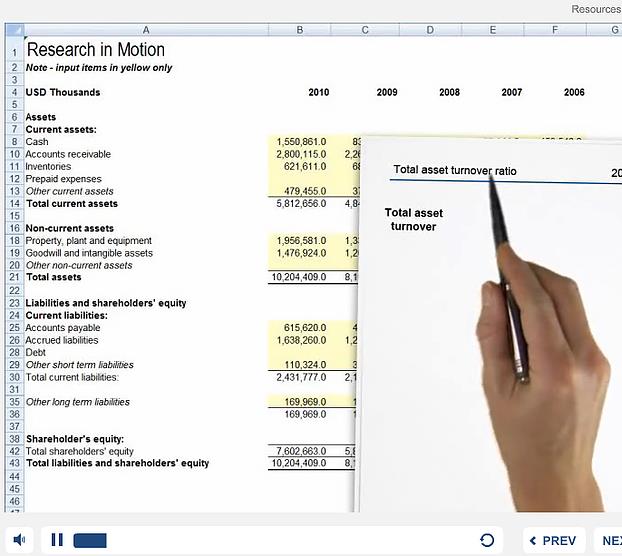
Task: Click row 1 header number
Action: click(14, 50)
